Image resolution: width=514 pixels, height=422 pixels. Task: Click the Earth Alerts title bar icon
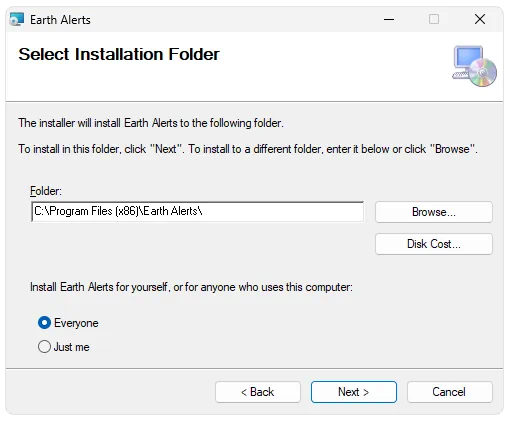[17, 19]
